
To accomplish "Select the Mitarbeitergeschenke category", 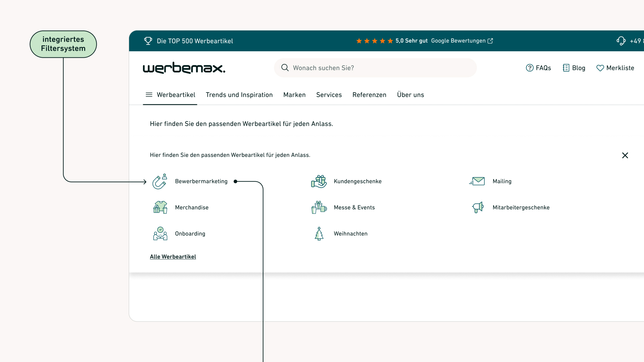I will click(x=521, y=207).
